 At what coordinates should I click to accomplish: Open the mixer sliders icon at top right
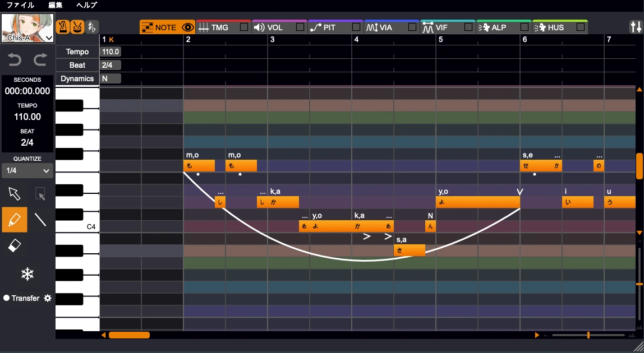point(636,27)
